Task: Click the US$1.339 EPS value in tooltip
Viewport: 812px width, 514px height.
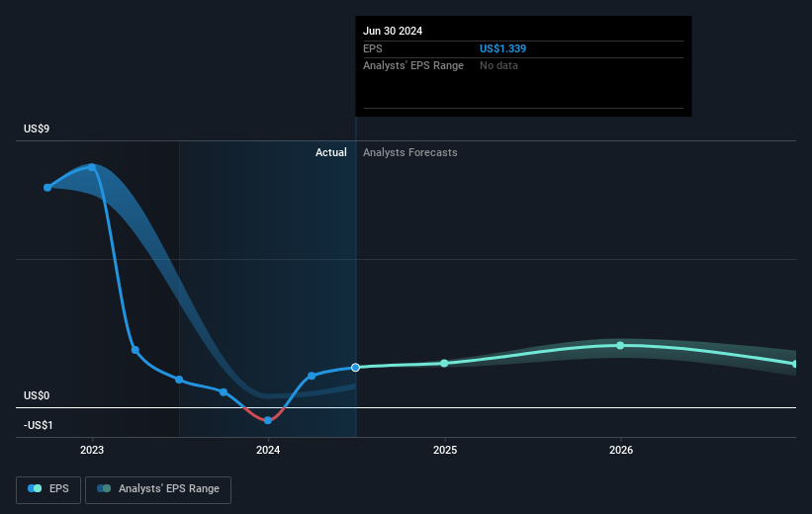Action: [502, 48]
